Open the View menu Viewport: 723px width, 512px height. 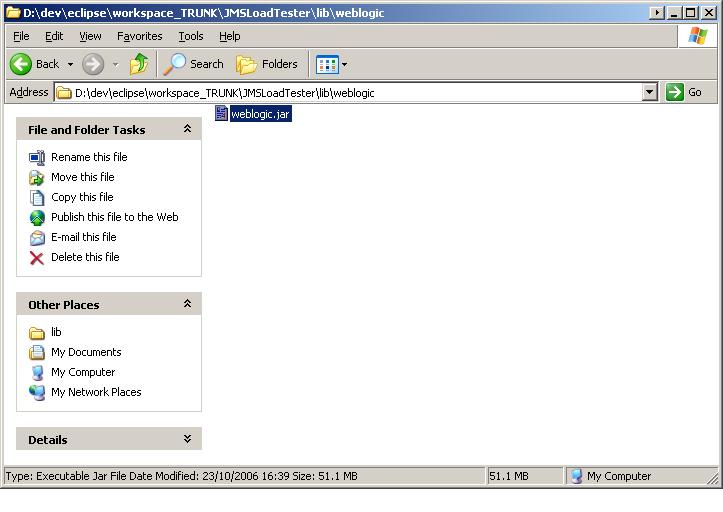(x=90, y=36)
